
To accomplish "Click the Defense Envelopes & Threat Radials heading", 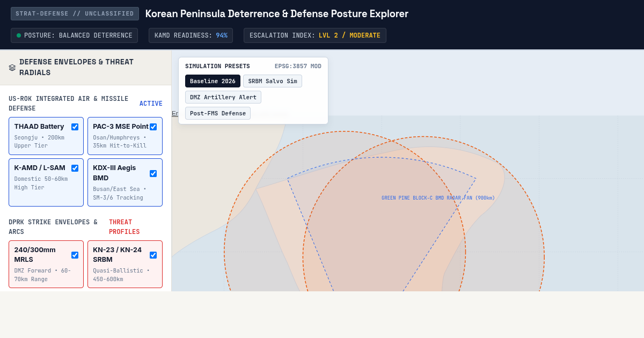I will click(x=76, y=67).
